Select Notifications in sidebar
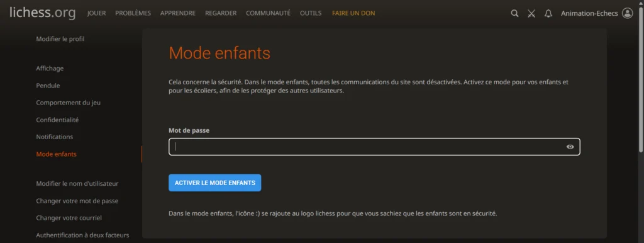Screen dimensions: 644x243 (x=55, y=137)
